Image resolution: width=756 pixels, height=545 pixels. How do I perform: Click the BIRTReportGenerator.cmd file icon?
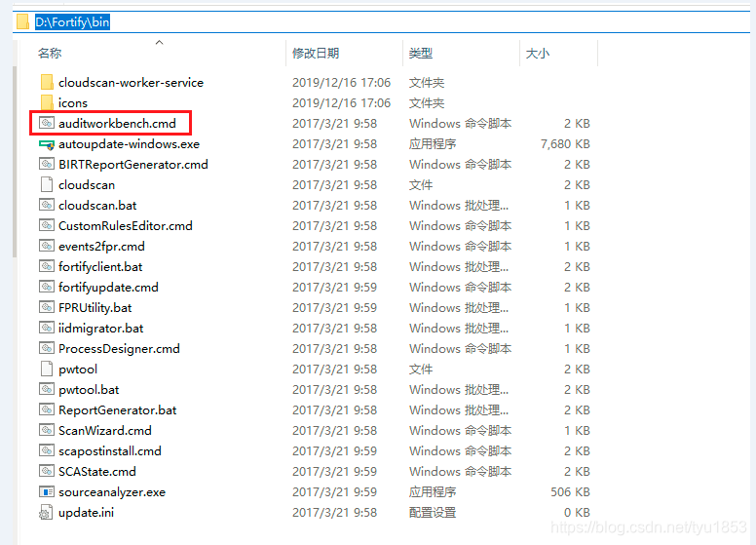[x=47, y=164]
